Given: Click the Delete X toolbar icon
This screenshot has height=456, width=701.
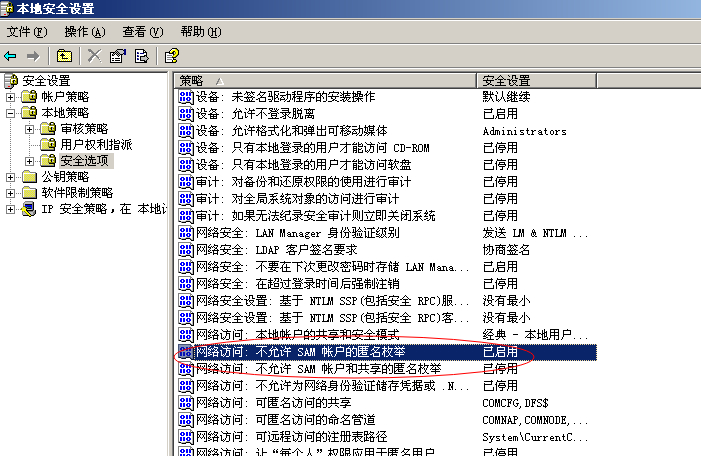Looking at the screenshot, I should click(x=94, y=56).
